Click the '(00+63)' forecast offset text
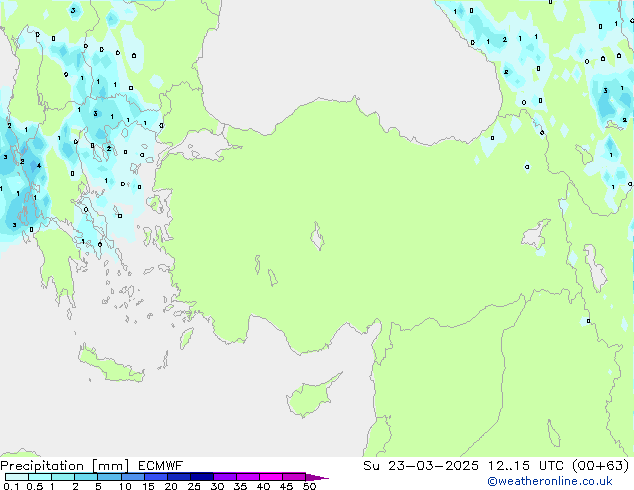Image resolution: width=634 pixels, height=490 pixels. point(601,466)
